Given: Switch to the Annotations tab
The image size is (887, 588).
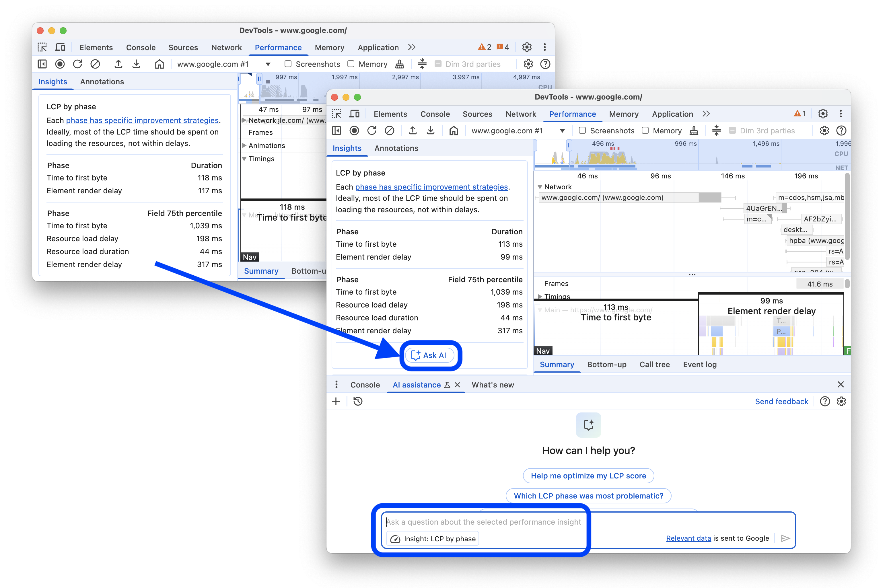Looking at the screenshot, I should pyautogui.click(x=396, y=148).
